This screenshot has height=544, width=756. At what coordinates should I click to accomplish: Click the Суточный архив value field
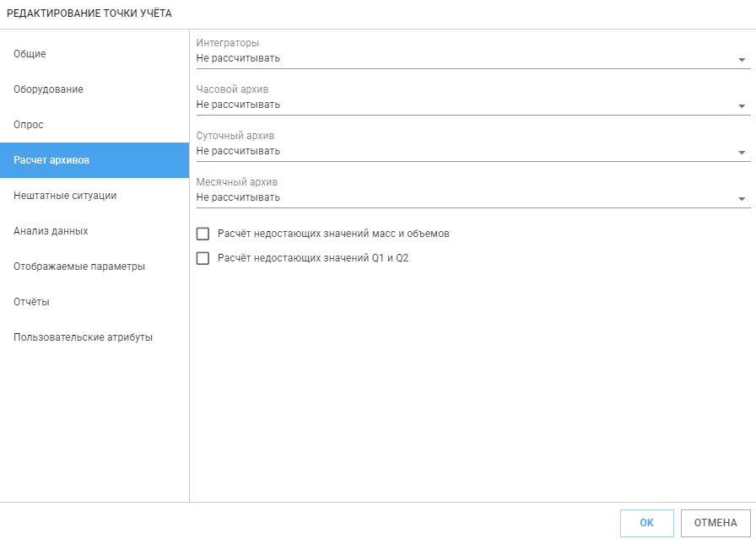pos(473,151)
